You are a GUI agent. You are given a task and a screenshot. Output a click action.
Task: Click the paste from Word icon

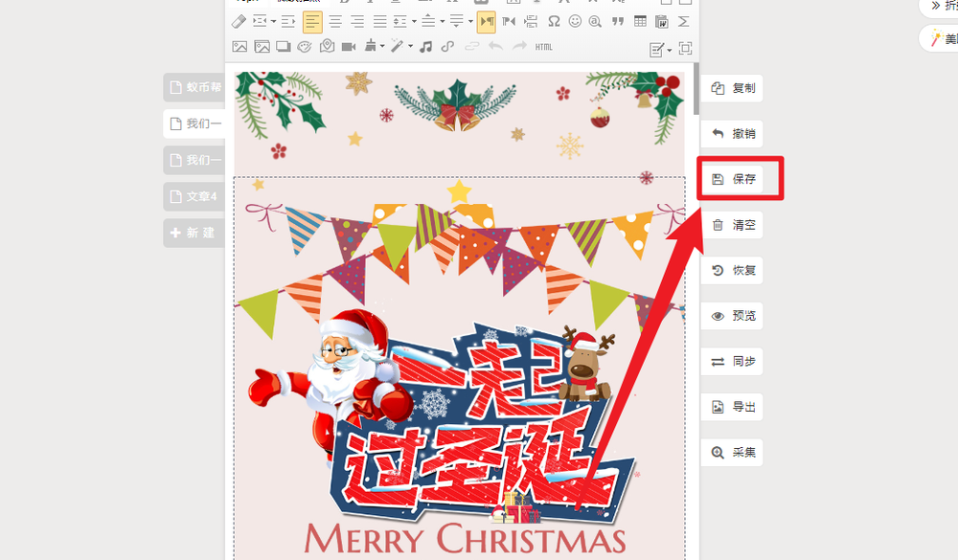[x=662, y=22]
